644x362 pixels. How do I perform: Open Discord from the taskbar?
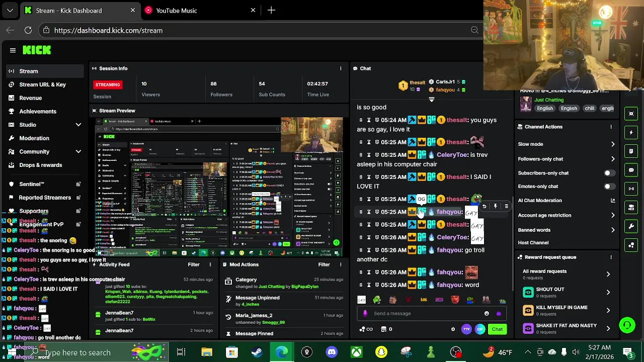[x=332, y=352]
